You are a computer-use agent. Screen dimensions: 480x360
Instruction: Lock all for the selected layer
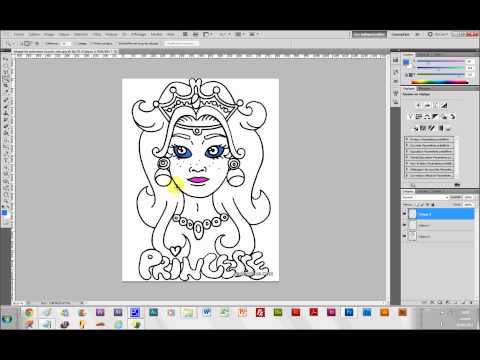pyautogui.click(x=433, y=204)
